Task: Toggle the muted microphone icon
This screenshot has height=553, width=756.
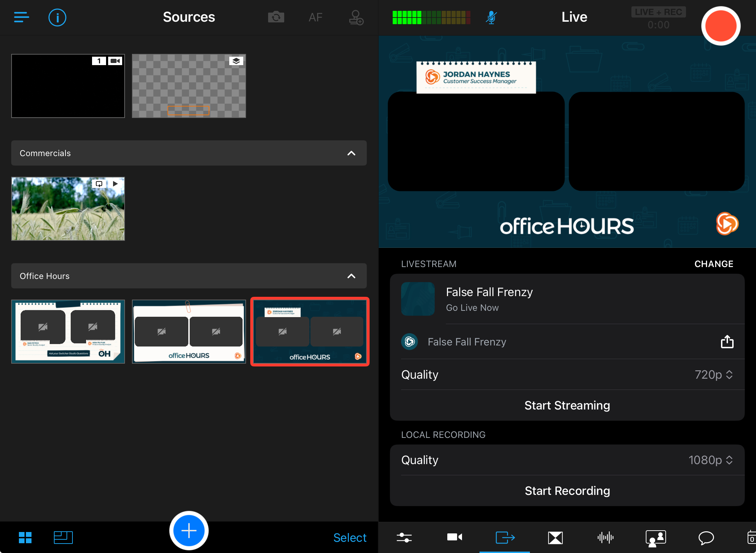Action: click(491, 17)
